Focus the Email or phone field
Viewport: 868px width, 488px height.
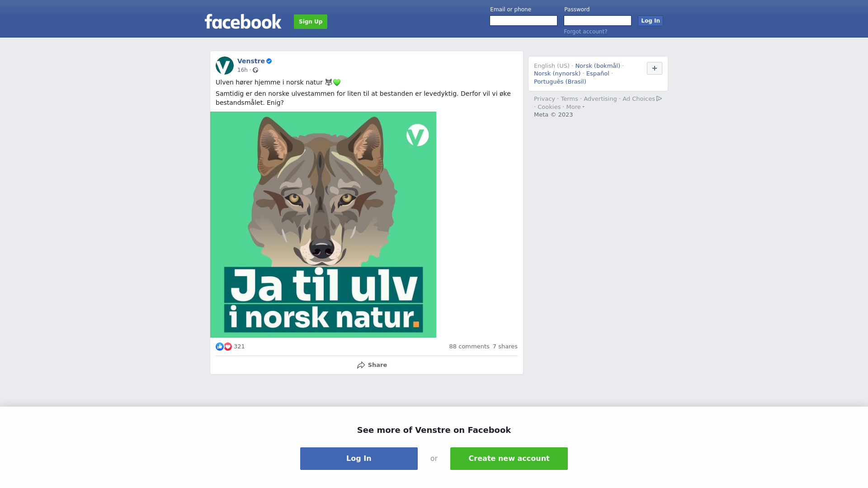[x=524, y=21]
